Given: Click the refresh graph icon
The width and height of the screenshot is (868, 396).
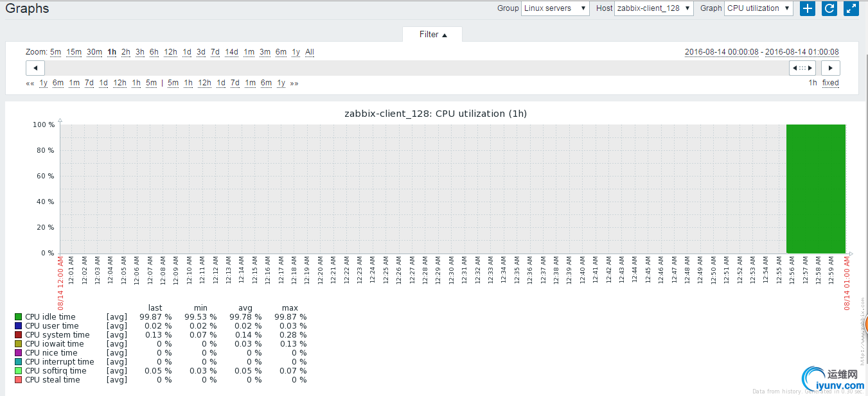Looking at the screenshot, I should pos(829,8).
